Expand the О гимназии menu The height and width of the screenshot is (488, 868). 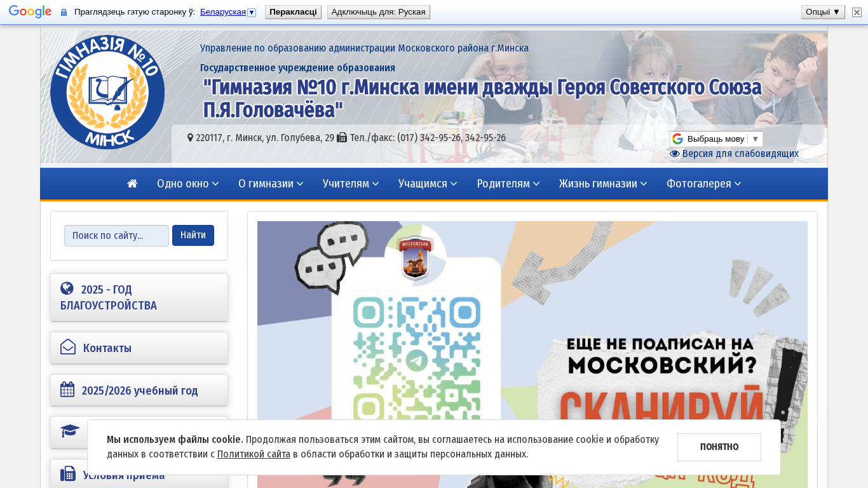[x=271, y=184]
